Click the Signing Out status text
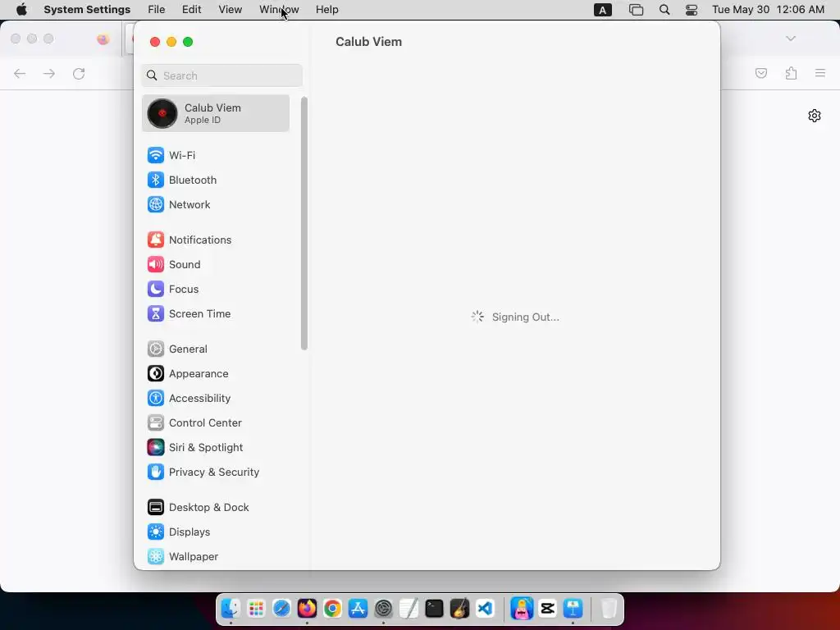This screenshot has height=630, width=840. (526, 317)
